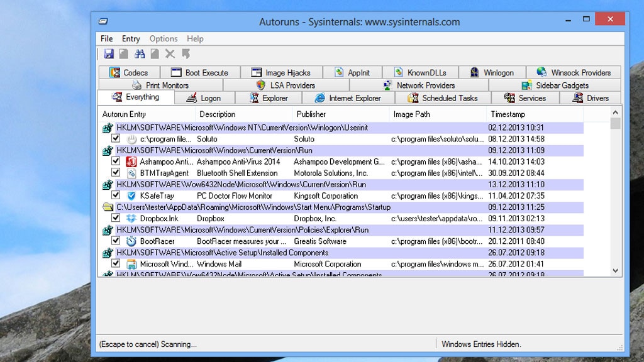Click the scrollbar up arrow
644x362 pixels.
click(615, 112)
